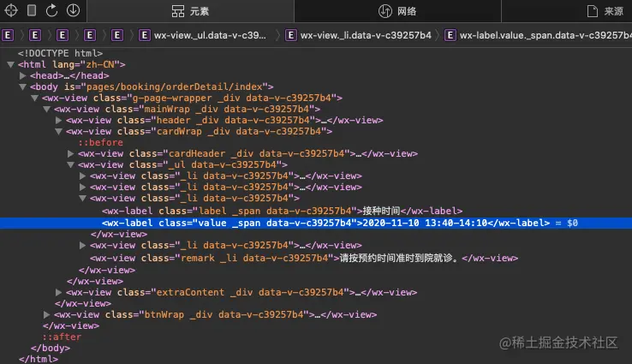Expand the header _div wx-view node
This screenshot has width=632, height=364.
[x=59, y=120]
